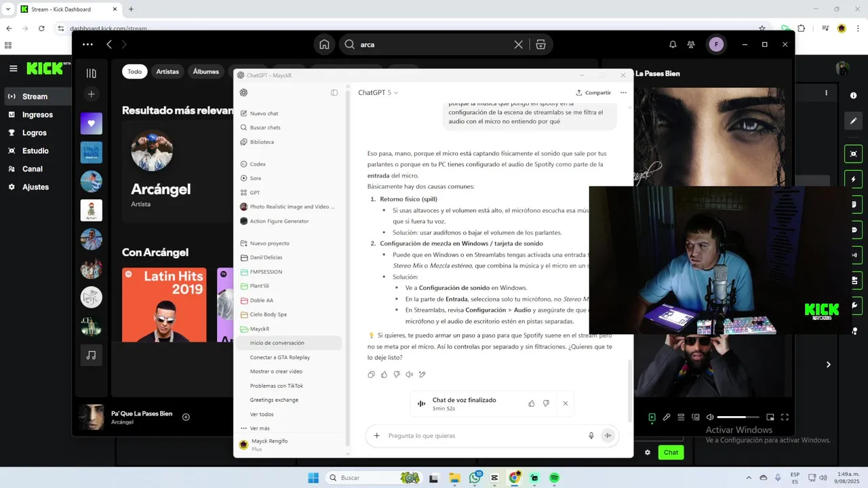The height and width of the screenshot is (488, 868).
Task: Toggle the Spotify lyrics microphone icon
Action: click(x=667, y=418)
